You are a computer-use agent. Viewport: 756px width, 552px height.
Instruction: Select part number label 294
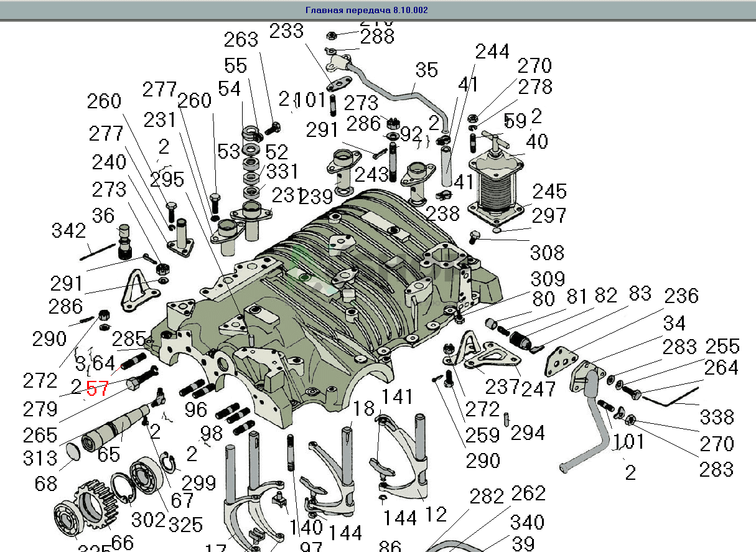[x=527, y=433]
